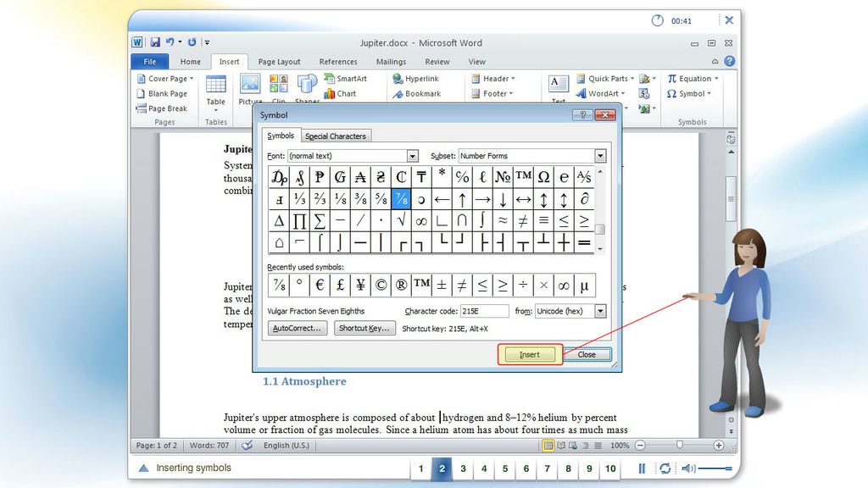
Task: Open the ribbon Symbol dropdown
Action: (689, 93)
